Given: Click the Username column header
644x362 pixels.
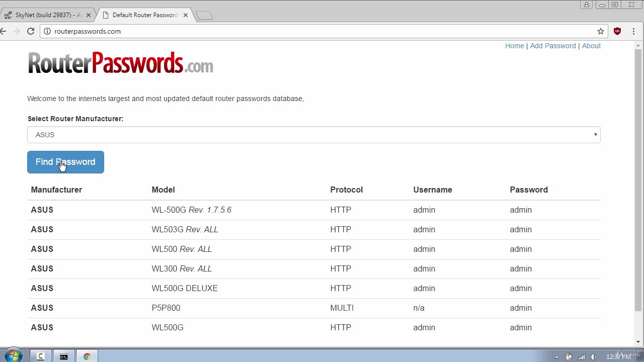Looking at the screenshot, I should pos(433,190).
